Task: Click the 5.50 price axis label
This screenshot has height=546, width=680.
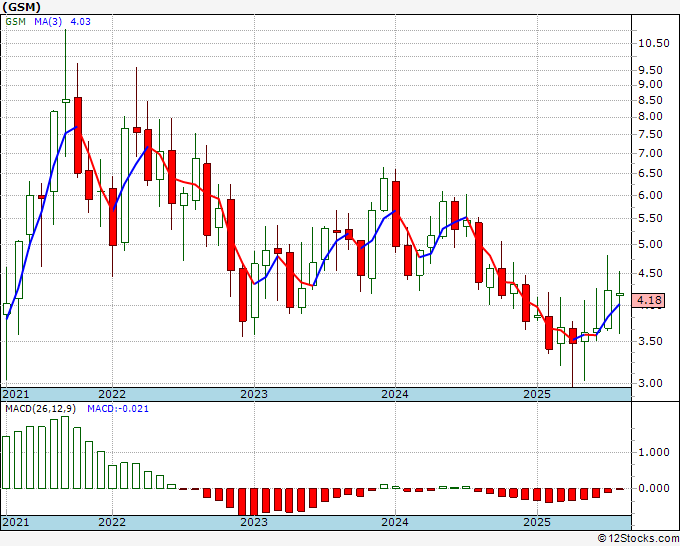Action: [650, 219]
